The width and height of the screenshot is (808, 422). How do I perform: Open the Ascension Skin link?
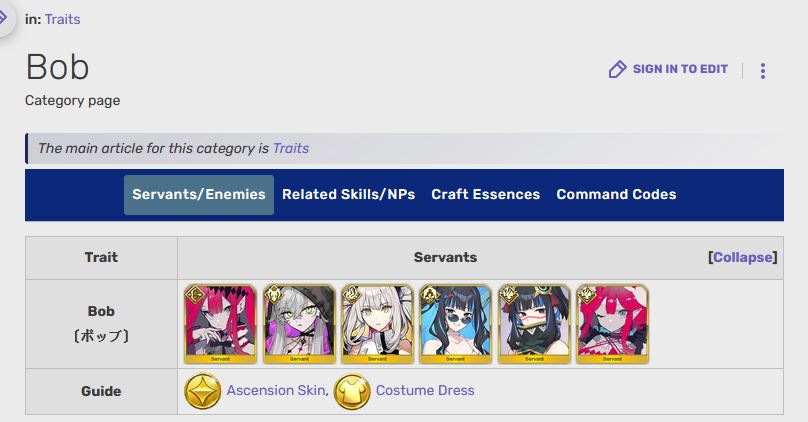pos(276,391)
